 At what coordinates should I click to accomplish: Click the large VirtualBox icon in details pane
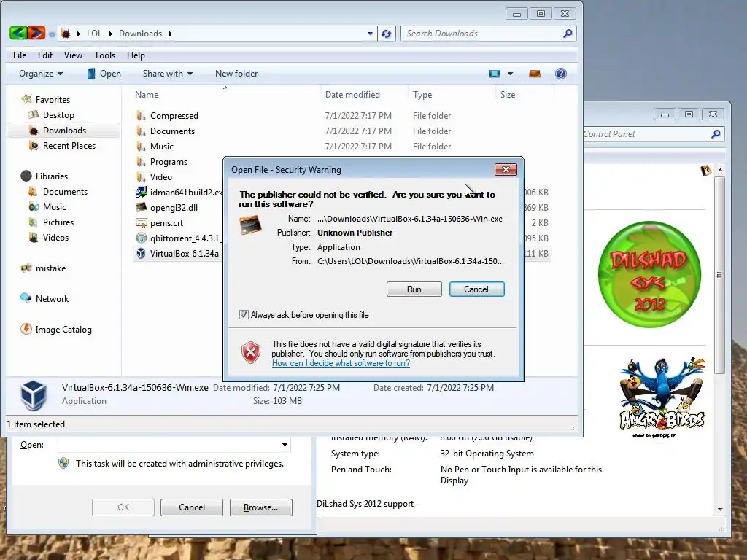coord(34,394)
